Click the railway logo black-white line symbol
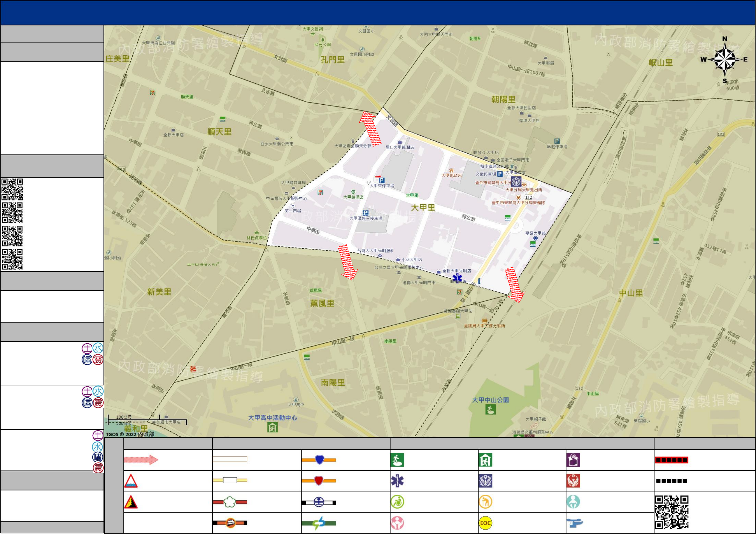 click(319, 503)
